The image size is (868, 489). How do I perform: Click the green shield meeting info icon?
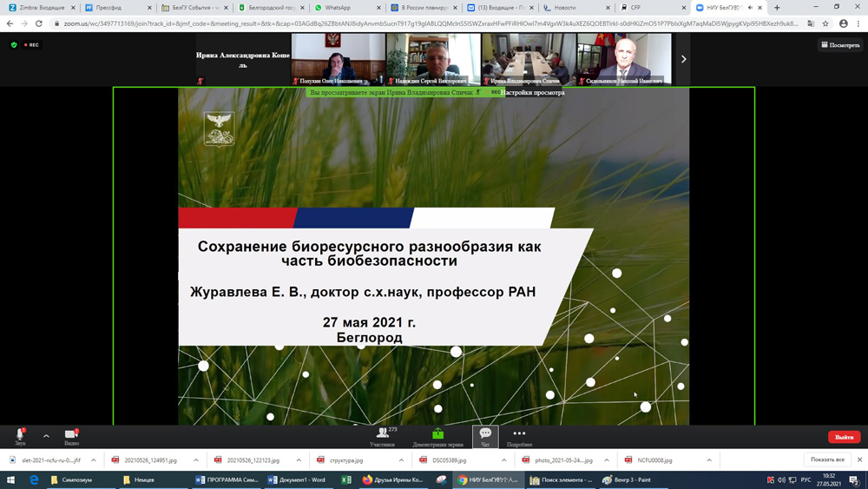[14, 44]
